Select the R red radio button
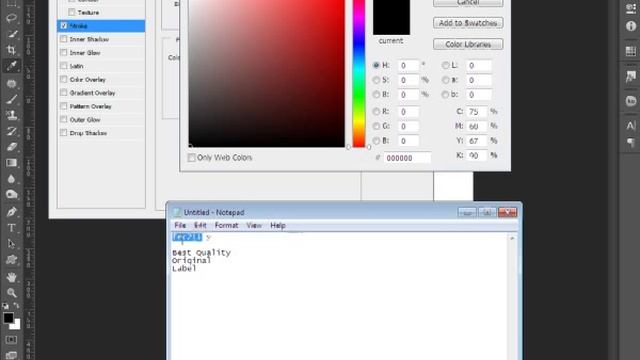Viewport: 640px width, 360px height. [x=376, y=111]
